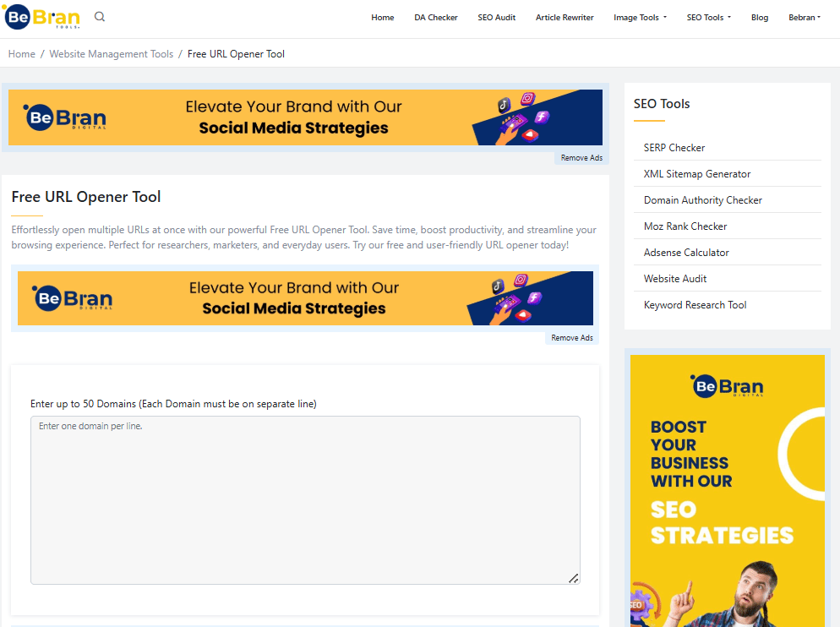This screenshot has height=627, width=840.
Task: Click Remove Ads below the second banner
Action: point(572,338)
